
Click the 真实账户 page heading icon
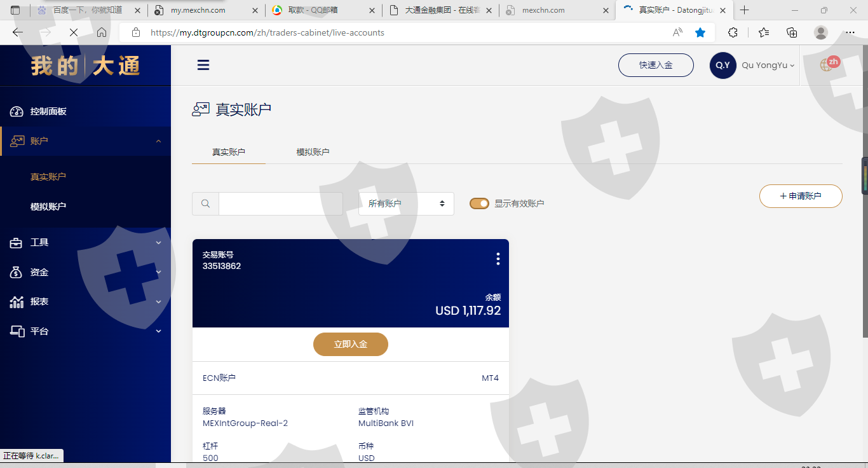(x=201, y=109)
